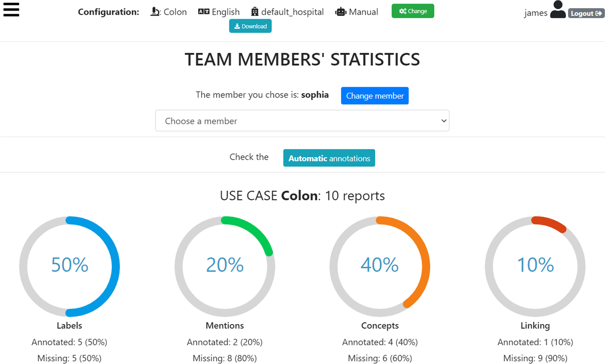Click the user profile avatar icon

point(558,9)
